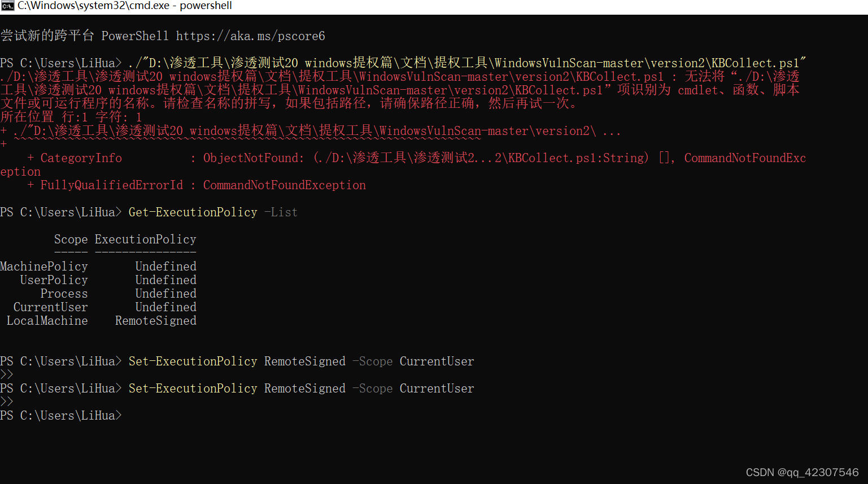Click the ExecutionPolicy column header
Image resolution: width=868 pixels, height=484 pixels.
[x=145, y=239]
